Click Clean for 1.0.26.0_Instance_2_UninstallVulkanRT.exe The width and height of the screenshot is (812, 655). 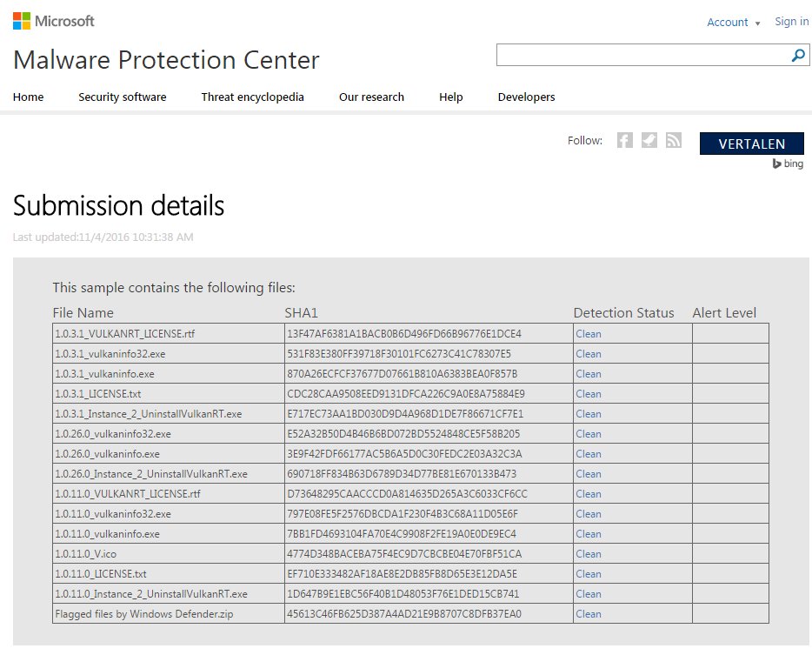[589, 473]
